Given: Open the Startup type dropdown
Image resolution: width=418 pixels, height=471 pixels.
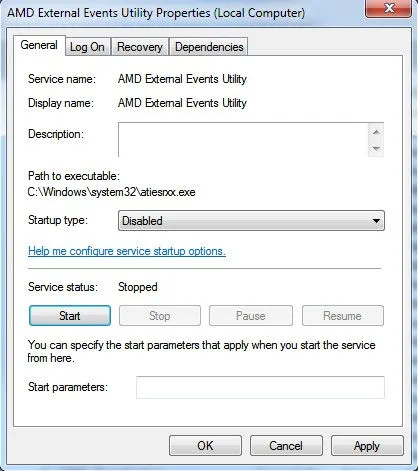Looking at the screenshot, I should [x=251, y=221].
